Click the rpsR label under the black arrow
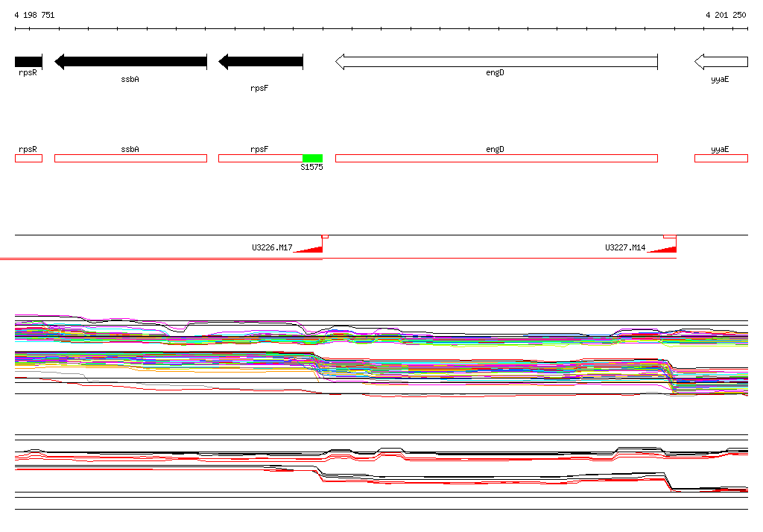The width and height of the screenshot is (763, 532). pos(28,72)
